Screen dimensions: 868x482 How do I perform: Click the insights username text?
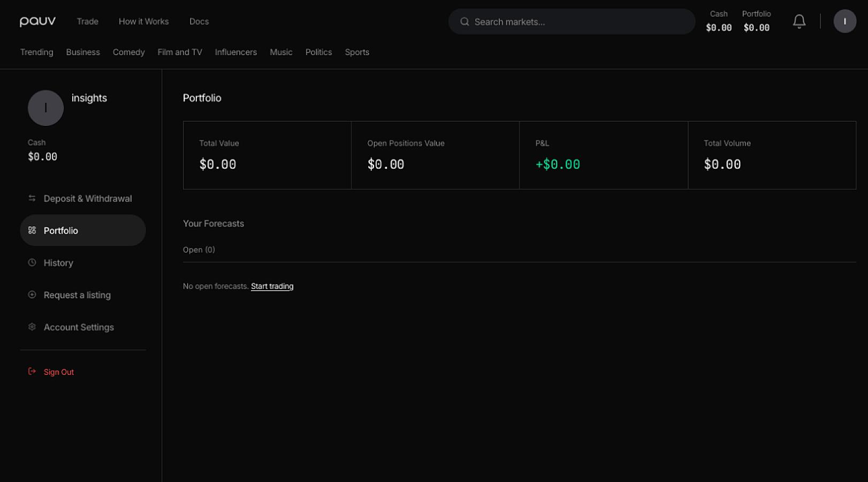89,98
